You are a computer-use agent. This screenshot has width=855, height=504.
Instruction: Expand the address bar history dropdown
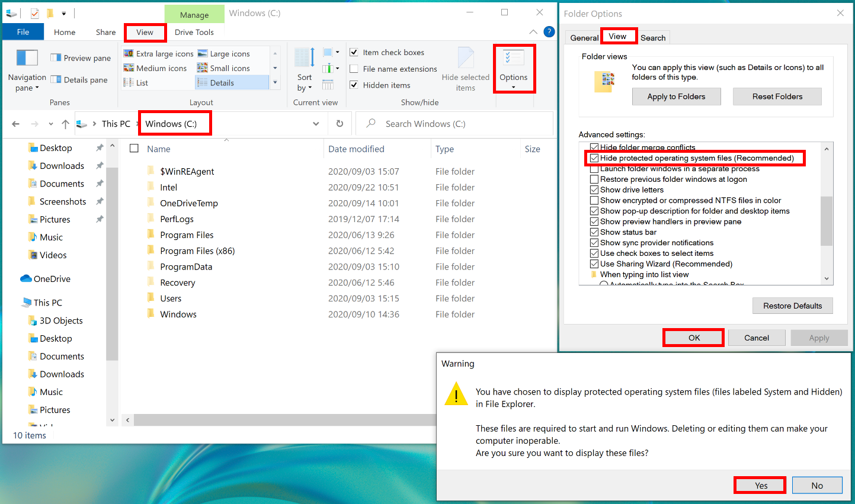316,124
